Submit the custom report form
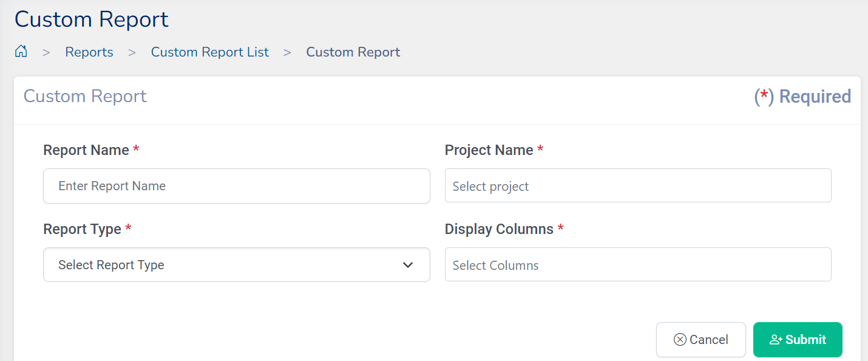Image resolution: width=868 pixels, height=361 pixels. pos(797,340)
